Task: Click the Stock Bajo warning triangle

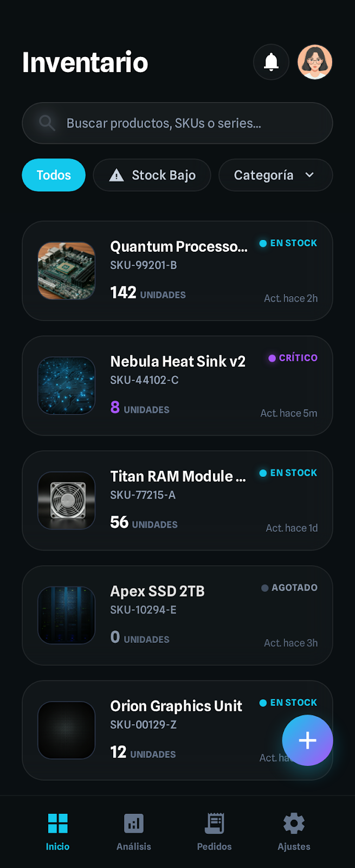Action: pyautogui.click(x=117, y=175)
